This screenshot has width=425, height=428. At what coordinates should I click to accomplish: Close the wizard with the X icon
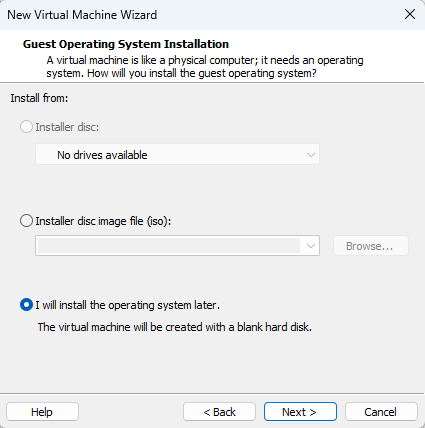tap(410, 14)
